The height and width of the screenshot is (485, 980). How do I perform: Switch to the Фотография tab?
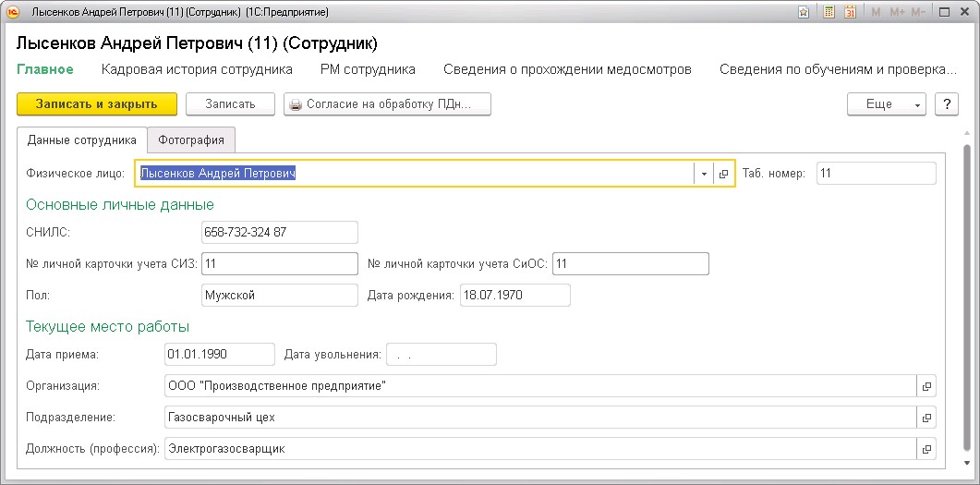point(191,139)
